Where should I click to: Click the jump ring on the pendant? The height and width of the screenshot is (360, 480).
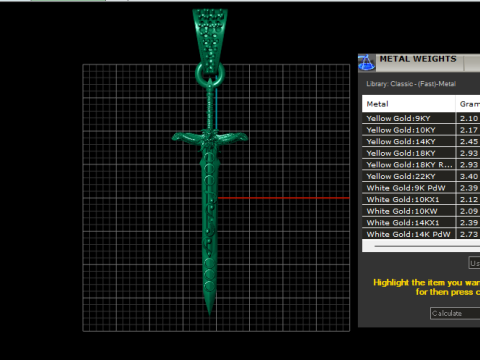(x=210, y=75)
